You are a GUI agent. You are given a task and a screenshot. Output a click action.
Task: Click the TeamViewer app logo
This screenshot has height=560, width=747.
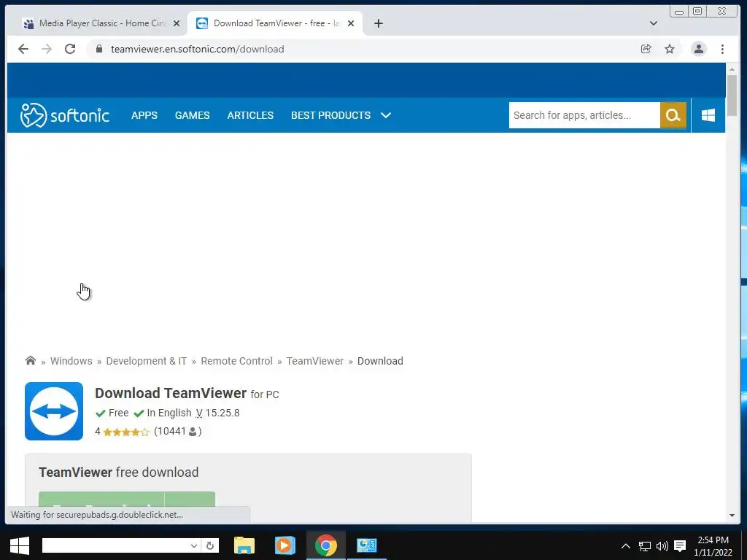54,411
